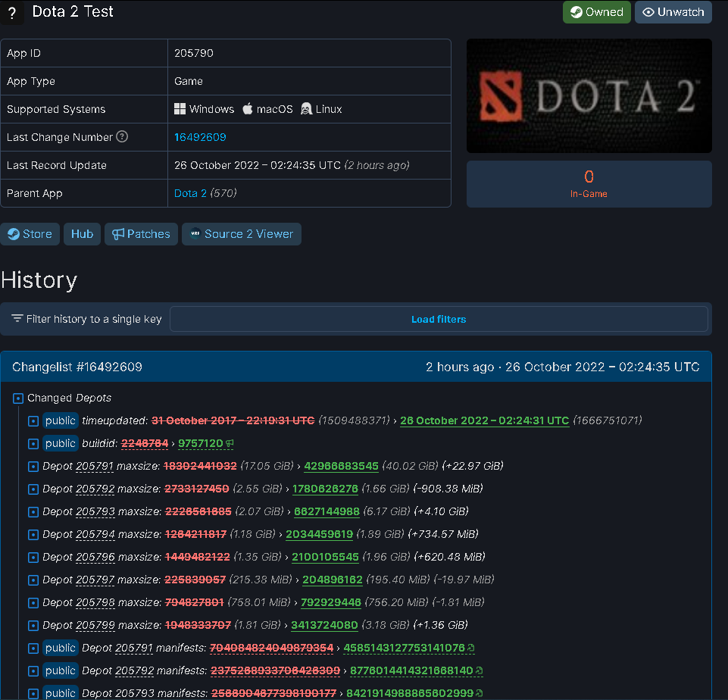The image size is (728, 700).
Task: Click new build ID 9757120
Action: [x=201, y=443]
